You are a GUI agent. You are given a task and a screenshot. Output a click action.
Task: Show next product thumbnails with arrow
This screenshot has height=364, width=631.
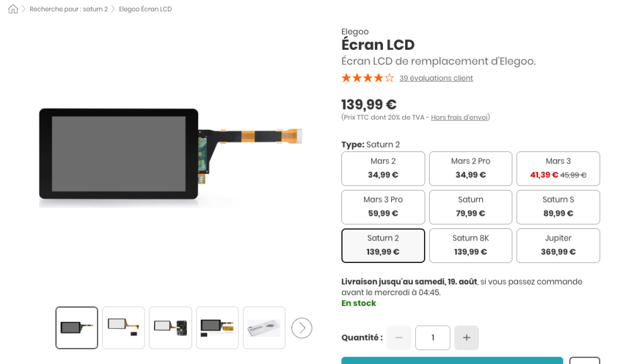coord(302,328)
